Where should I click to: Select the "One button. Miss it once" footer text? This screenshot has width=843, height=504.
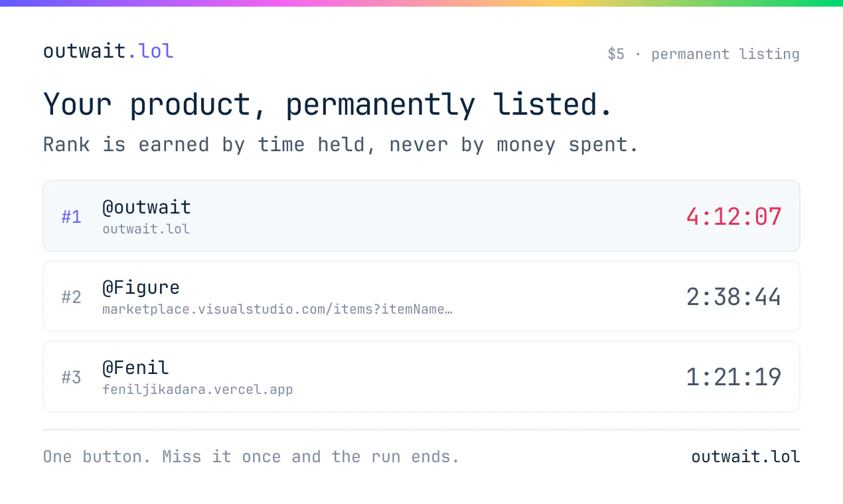click(x=162, y=456)
